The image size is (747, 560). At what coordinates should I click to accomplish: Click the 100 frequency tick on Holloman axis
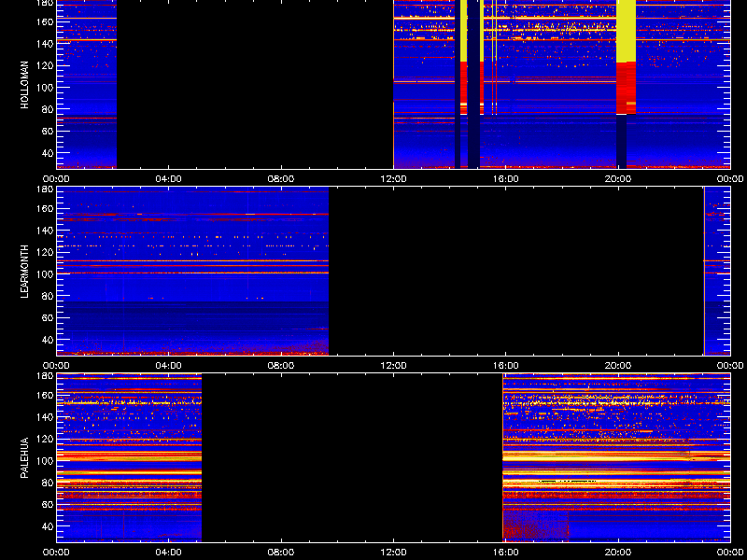click(44, 87)
